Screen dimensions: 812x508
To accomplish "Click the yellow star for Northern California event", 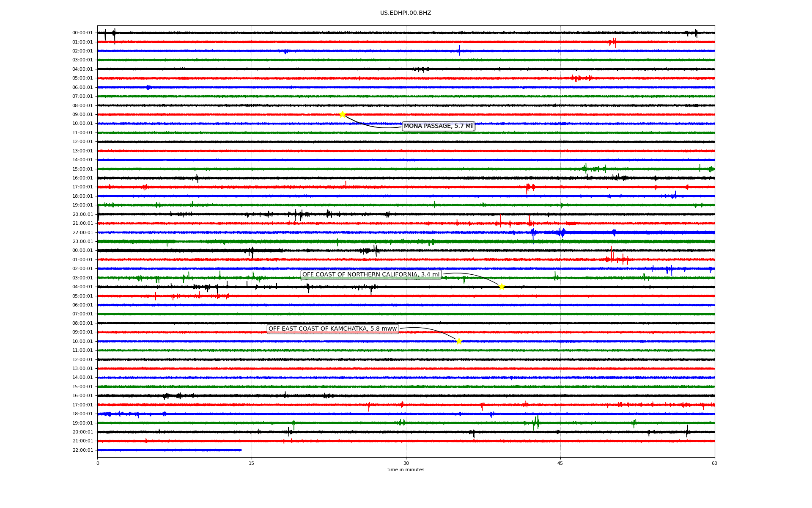I will [502, 287].
